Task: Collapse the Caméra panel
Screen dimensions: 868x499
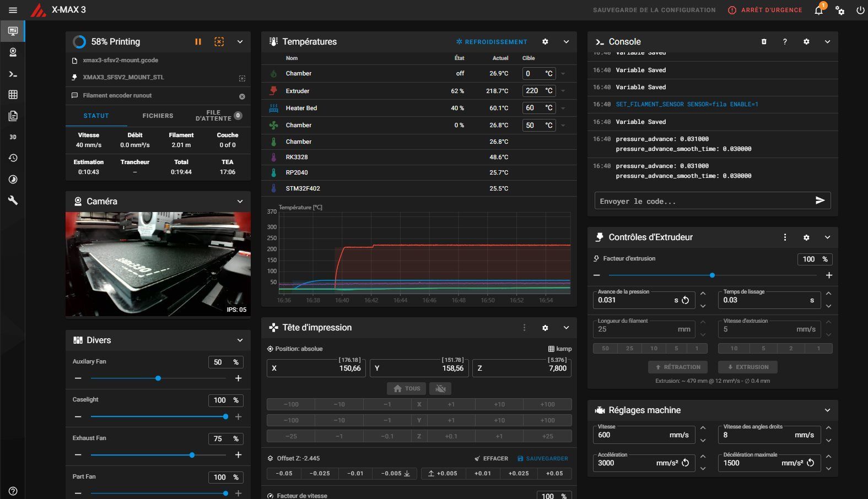Action: [240, 202]
